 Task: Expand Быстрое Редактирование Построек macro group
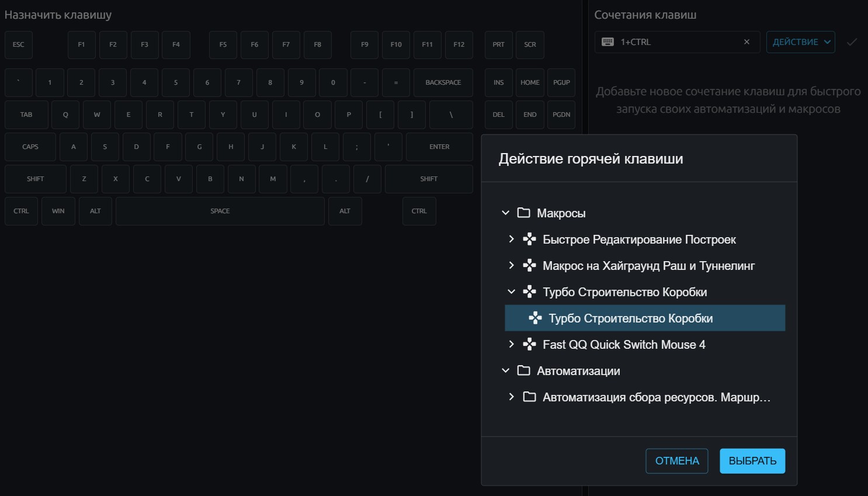pyautogui.click(x=512, y=239)
